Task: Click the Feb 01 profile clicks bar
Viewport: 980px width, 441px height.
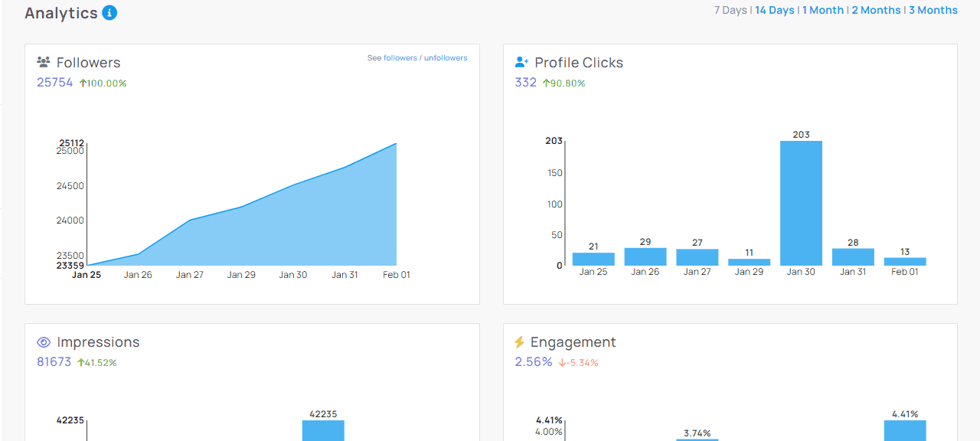Action: point(905,262)
